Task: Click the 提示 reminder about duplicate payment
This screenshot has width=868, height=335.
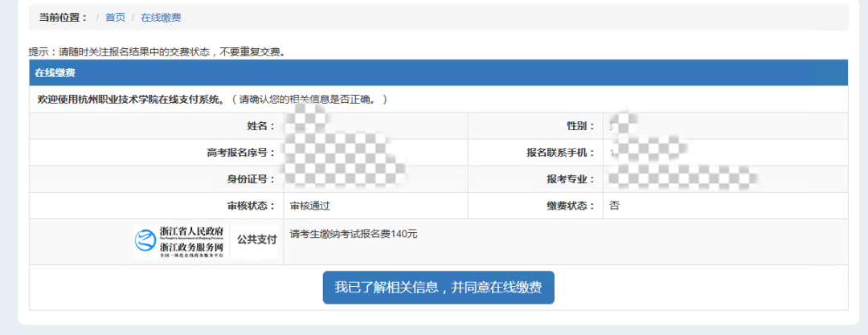Action: [x=157, y=52]
